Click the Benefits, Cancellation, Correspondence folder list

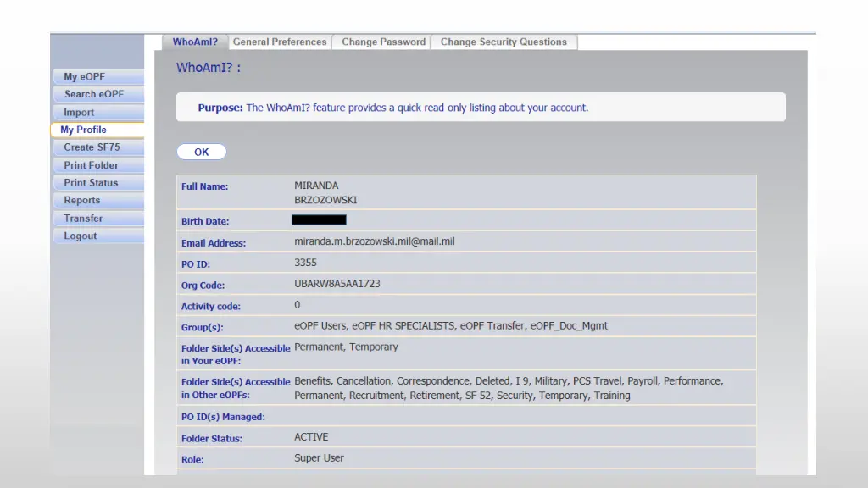click(509, 388)
